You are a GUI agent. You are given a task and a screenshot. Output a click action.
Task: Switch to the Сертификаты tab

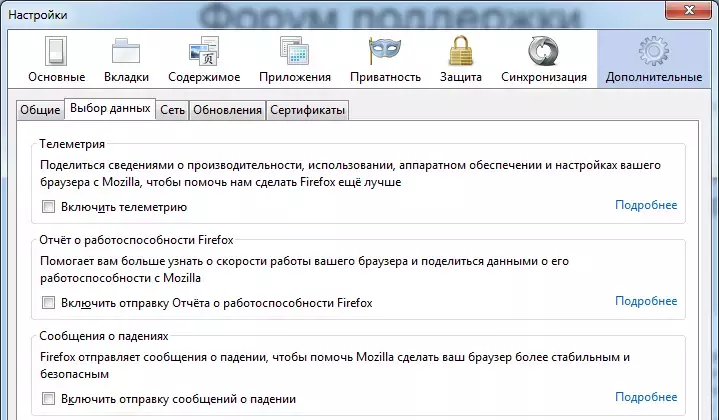point(307,110)
